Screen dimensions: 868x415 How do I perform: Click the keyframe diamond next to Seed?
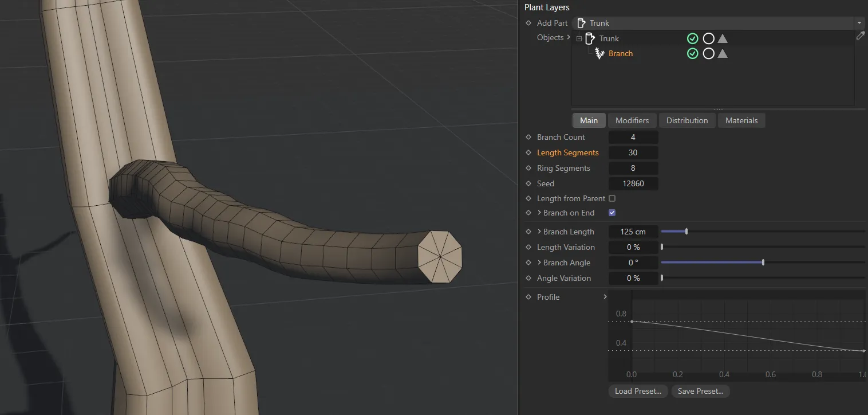pos(528,183)
